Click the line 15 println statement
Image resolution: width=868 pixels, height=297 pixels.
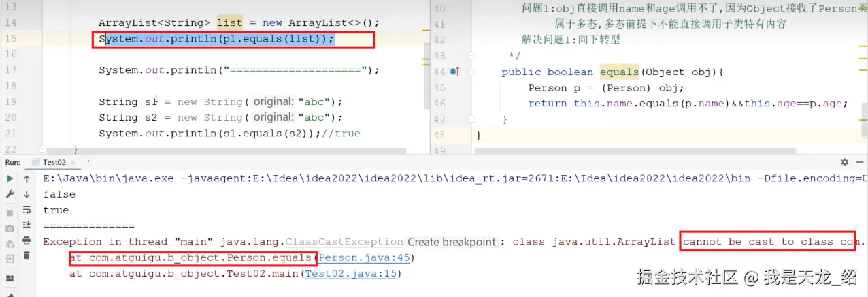(217, 39)
